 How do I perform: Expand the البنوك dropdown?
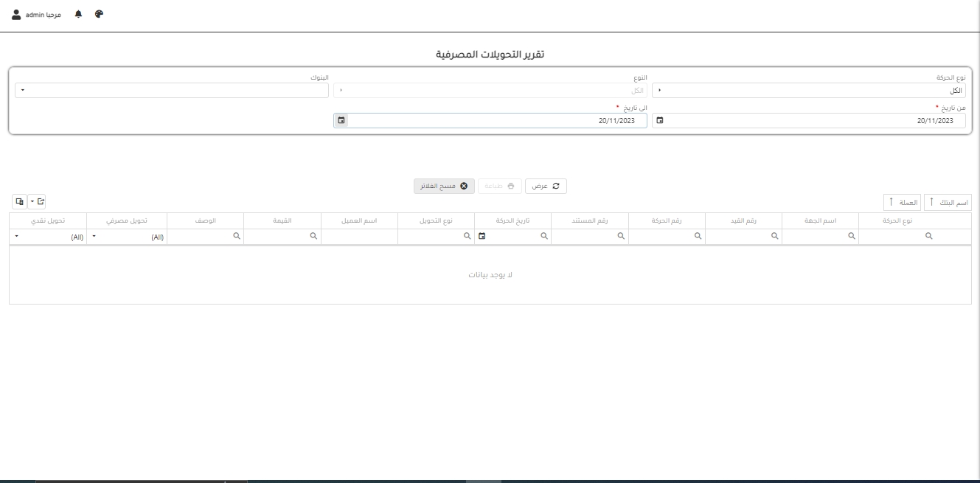(22, 91)
